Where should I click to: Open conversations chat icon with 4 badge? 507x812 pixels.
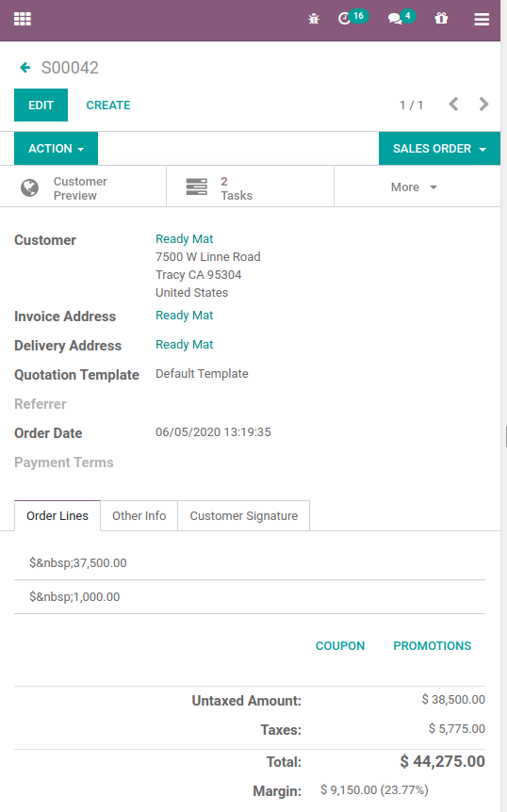(401, 18)
